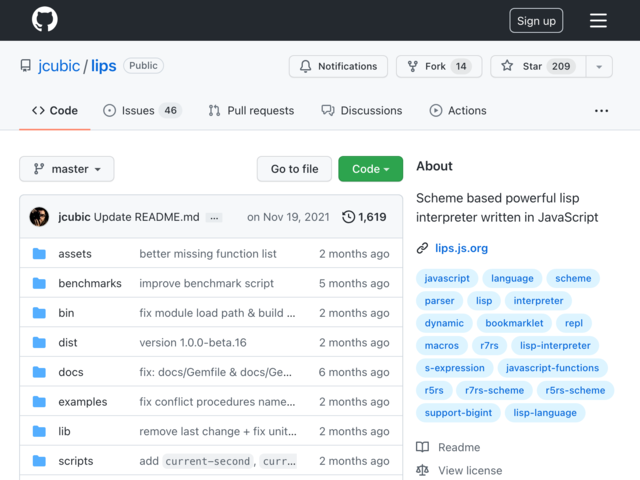Screen dimensions: 640x480
Task: Open commit 'better missing function list'
Action: click(208, 254)
